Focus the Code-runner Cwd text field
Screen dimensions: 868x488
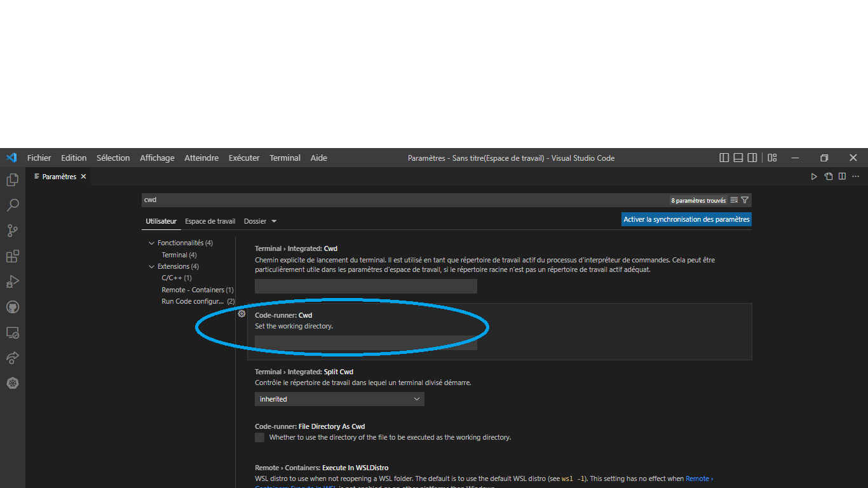(x=365, y=342)
